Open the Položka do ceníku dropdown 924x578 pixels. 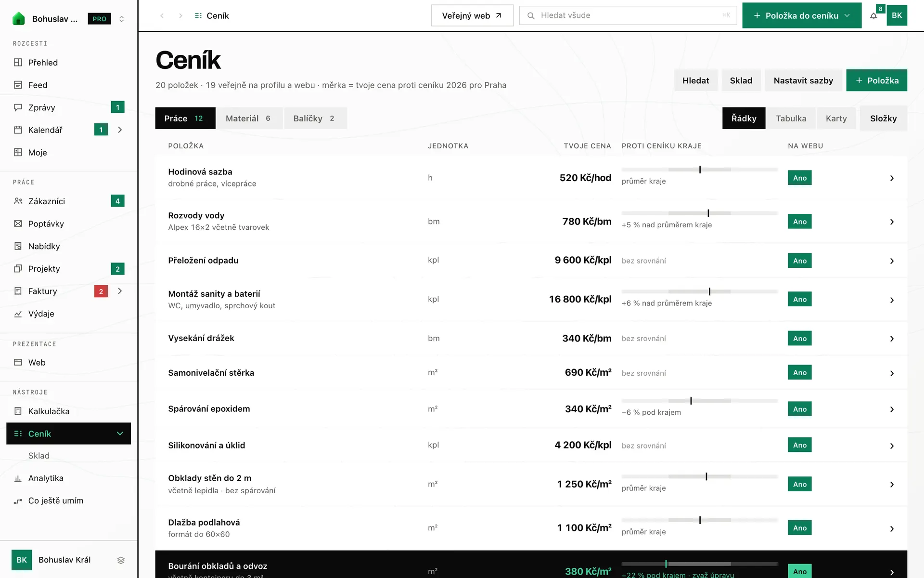802,15
